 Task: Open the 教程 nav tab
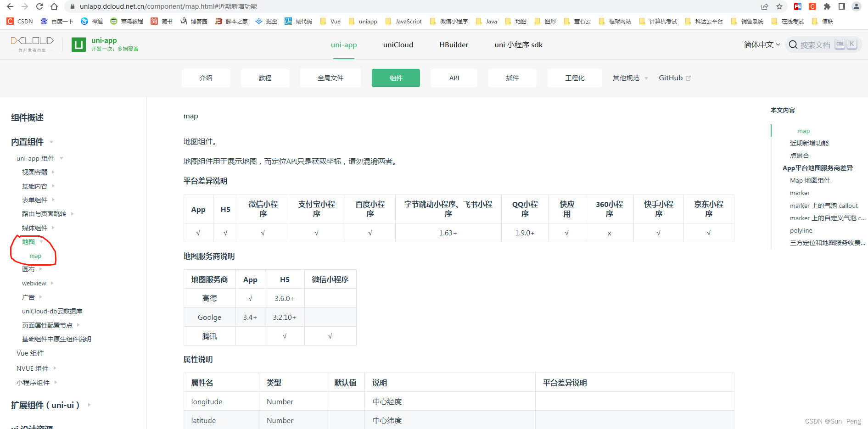tap(265, 78)
